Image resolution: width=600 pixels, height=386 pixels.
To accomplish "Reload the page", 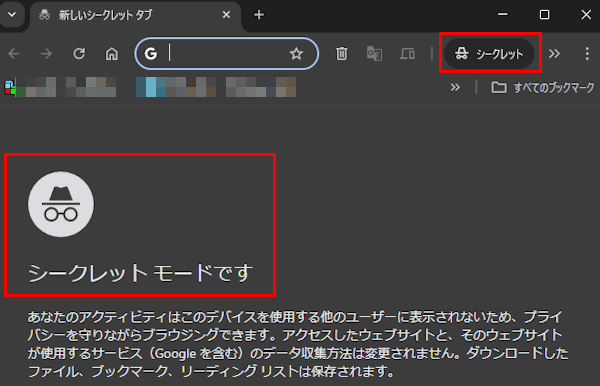I will (79, 54).
